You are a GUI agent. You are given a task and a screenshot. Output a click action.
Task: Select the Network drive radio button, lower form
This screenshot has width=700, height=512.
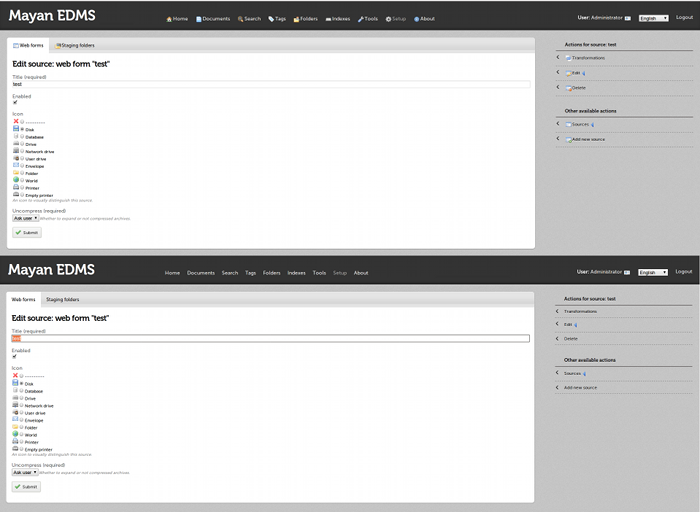(x=21, y=405)
